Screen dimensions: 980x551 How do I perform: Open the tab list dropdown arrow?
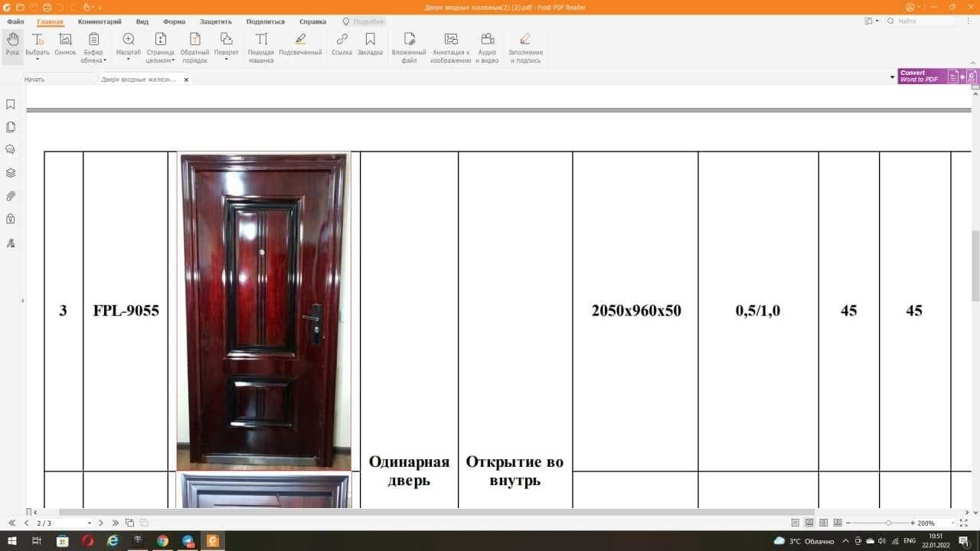click(891, 77)
